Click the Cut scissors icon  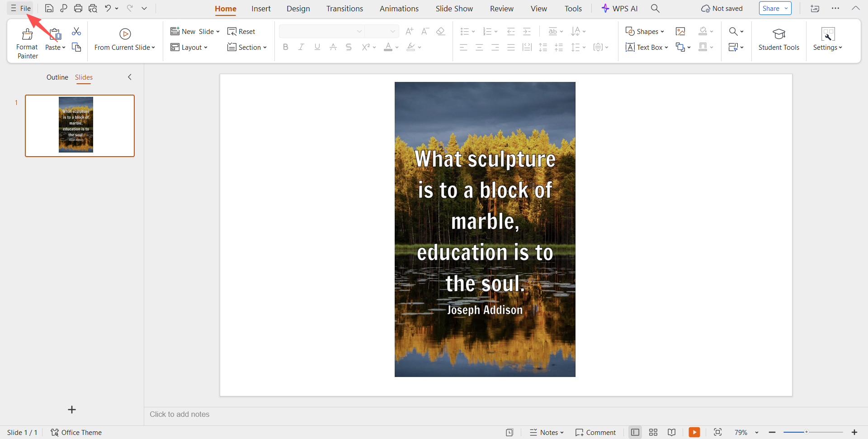pyautogui.click(x=76, y=31)
